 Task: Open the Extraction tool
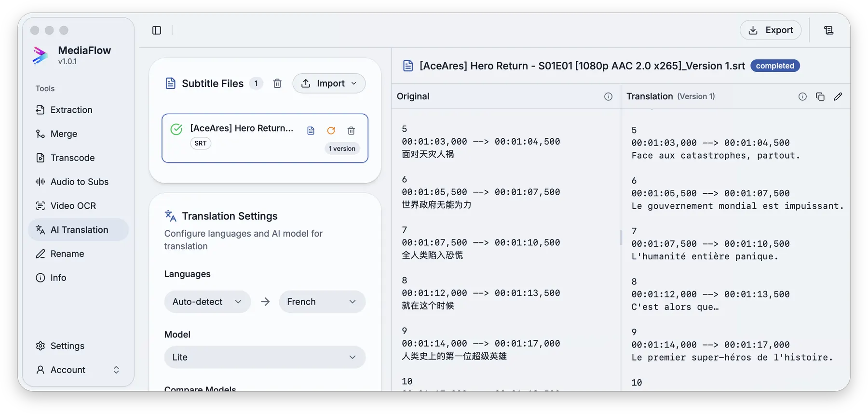78,110
